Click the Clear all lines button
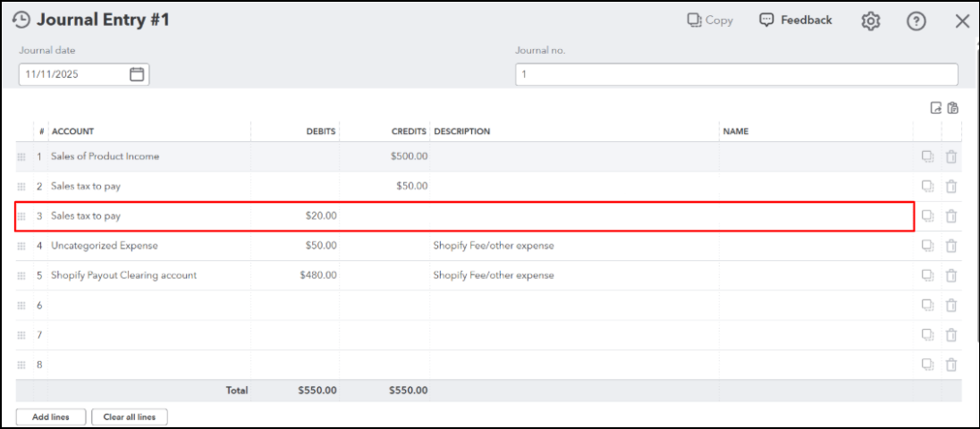 pos(129,416)
